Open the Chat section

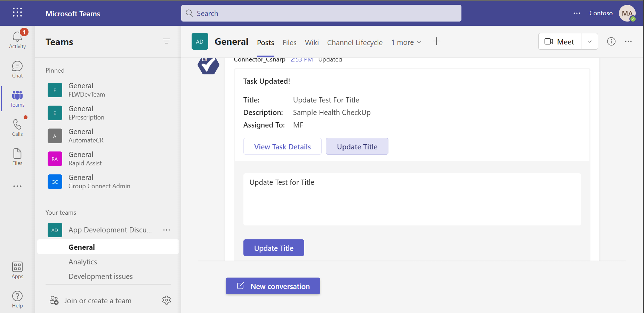(17, 69)
